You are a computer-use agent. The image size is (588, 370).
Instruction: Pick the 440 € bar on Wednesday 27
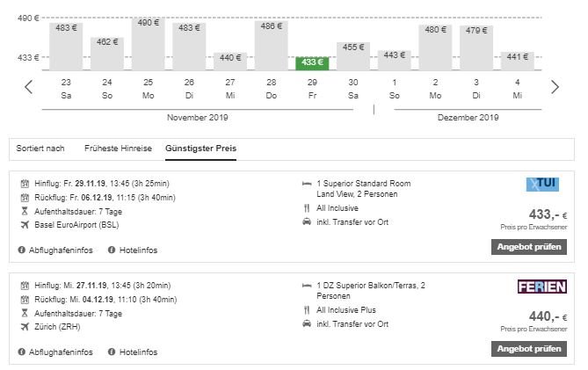230,62
